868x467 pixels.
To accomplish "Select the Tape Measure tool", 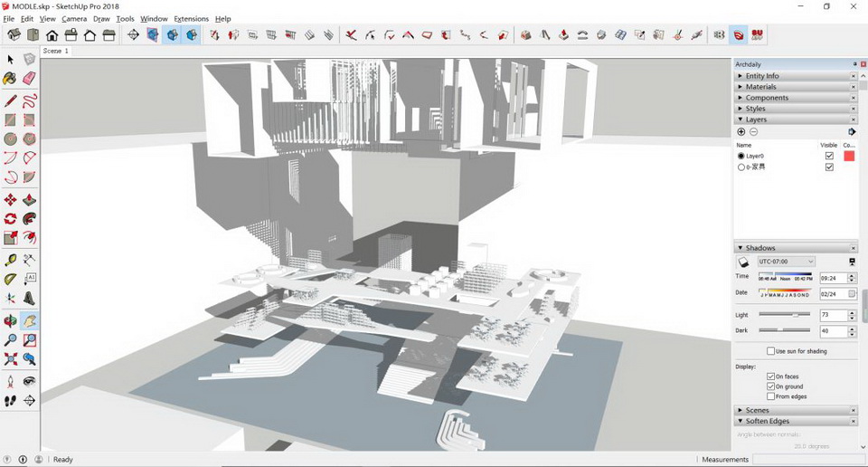I will pos(10,260).
